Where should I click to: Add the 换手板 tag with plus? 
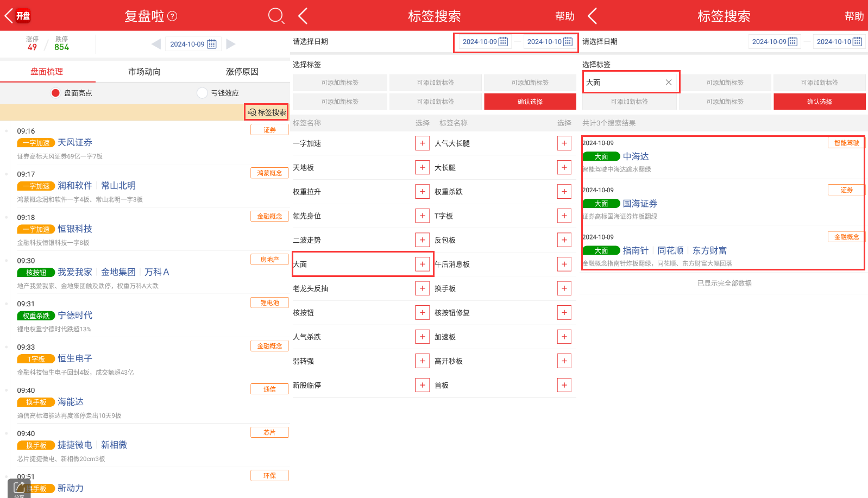[x=564, y=288]
